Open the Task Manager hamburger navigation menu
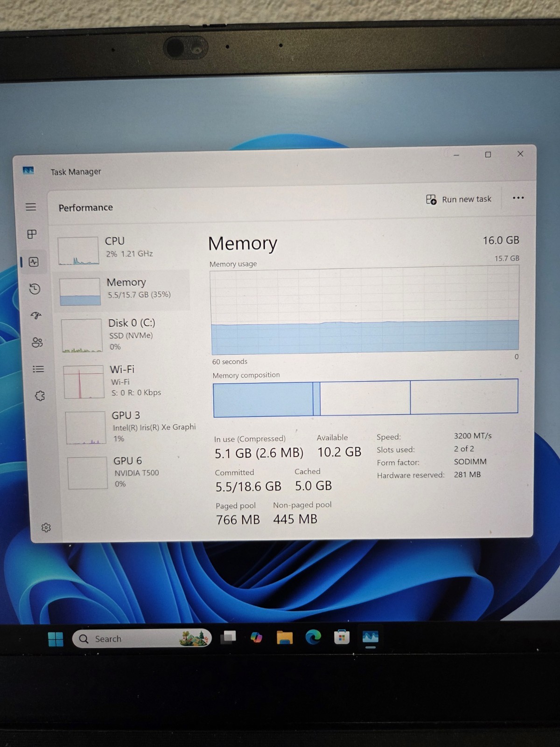Screen dimensions: 560x747 (x=31, y=207)
